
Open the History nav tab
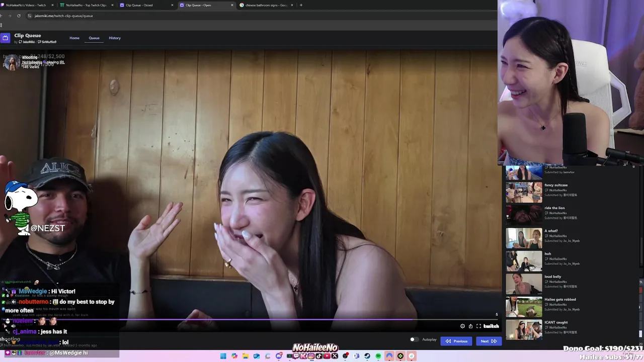point(115,38)
